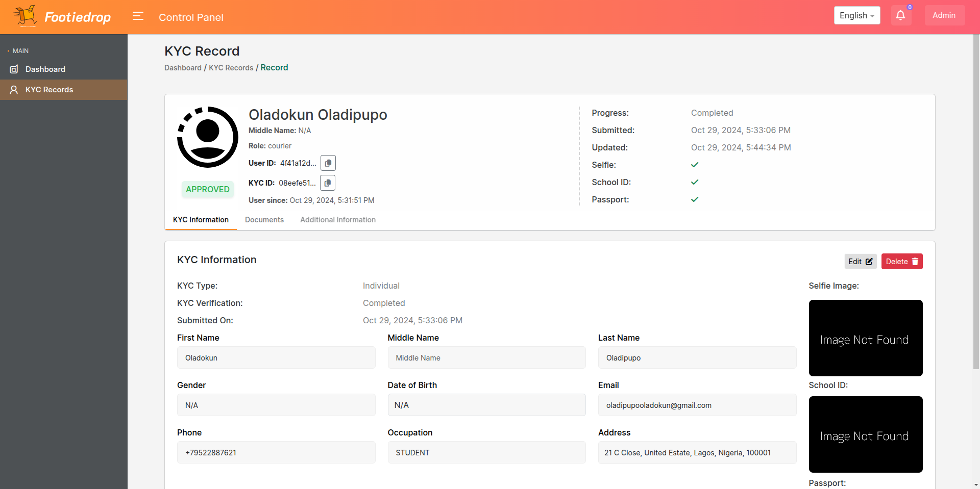Image resolution: width=980 pixels, height=489 pixels.
Task: Click the KYC Records breadcrumb link
Action: coord(231,68)
